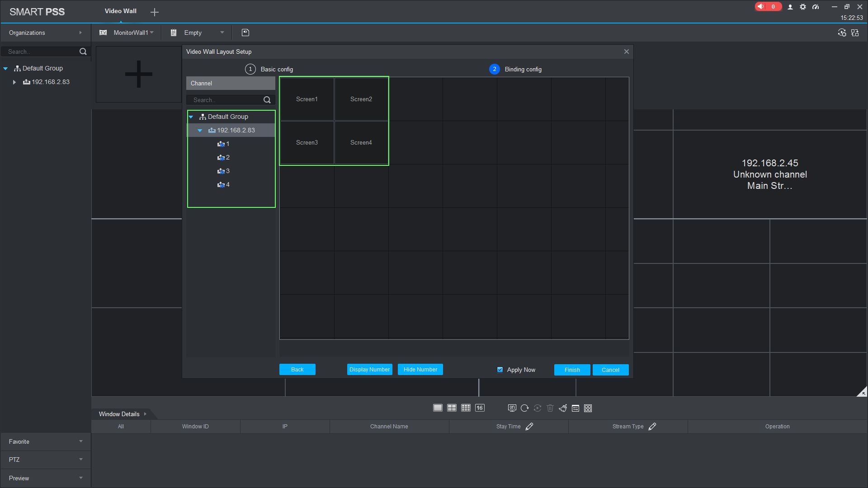868x488 pixels.
Task: Click the broom clear-screen icon
Action: pyautogui.click(x=563, y=408)
